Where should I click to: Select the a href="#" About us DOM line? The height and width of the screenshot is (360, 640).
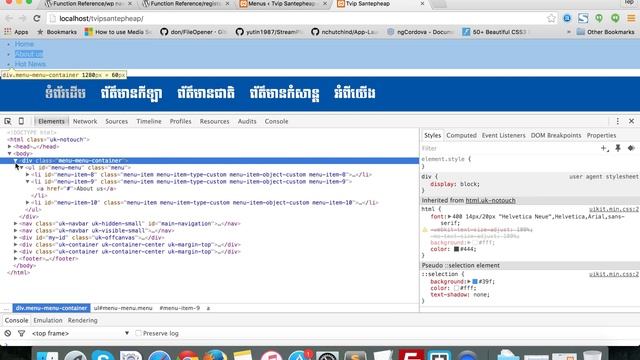click(77, 189)
